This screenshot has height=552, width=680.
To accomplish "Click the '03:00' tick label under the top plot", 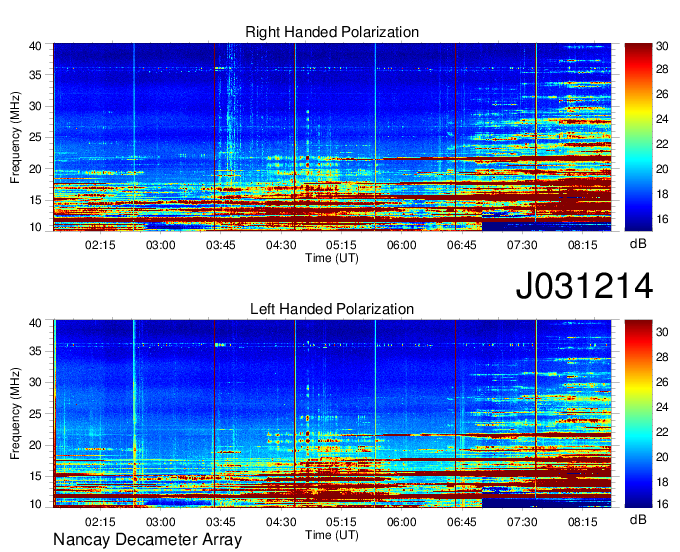I will (x=160, y=245).
